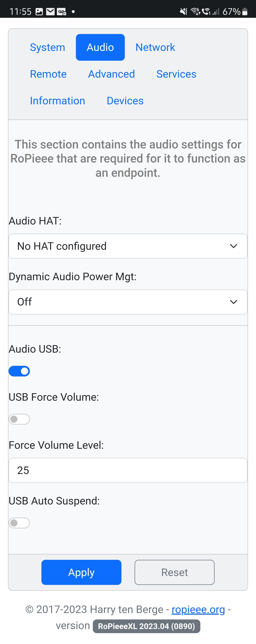Tap the Wi-Fi calling icon in status bar
The width and height of the screenshot is (256, 644).
206,12
